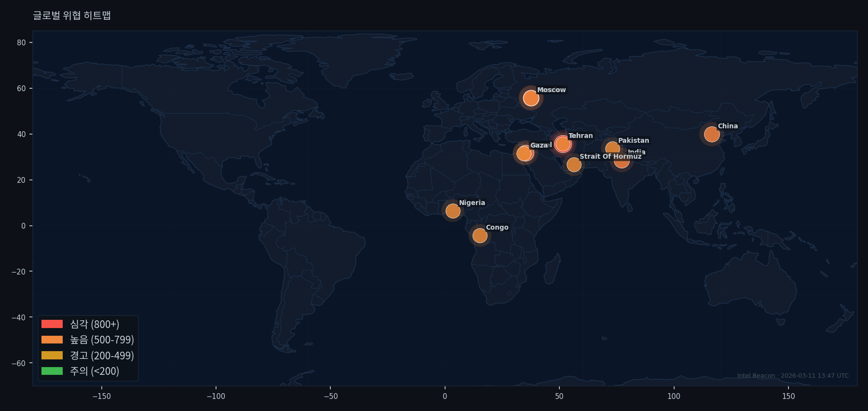Click the Tehran text label
868x411 pixels.
point(581,136)
